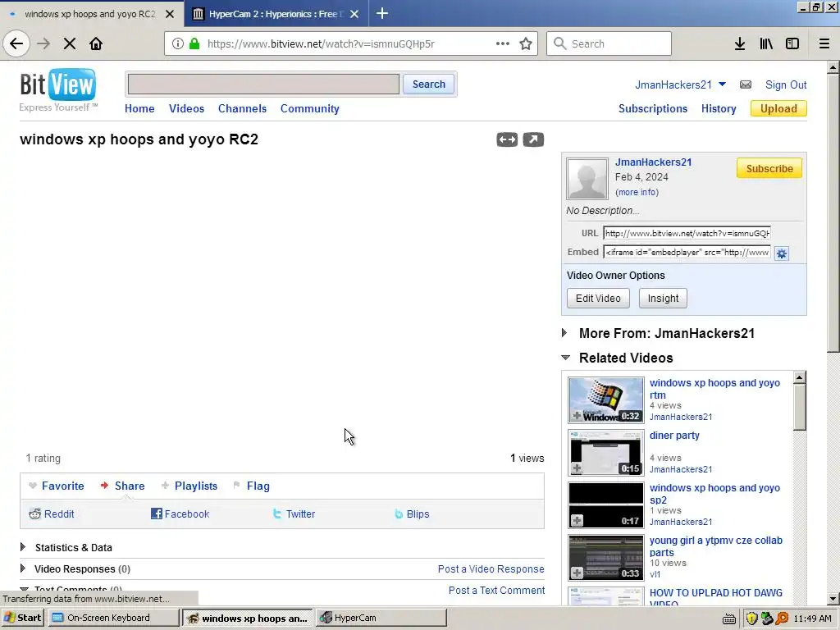The width and height of the screenshot is (840, 630).
Task: Open the downloads arrow icon
Action: [x=740, y=43]
